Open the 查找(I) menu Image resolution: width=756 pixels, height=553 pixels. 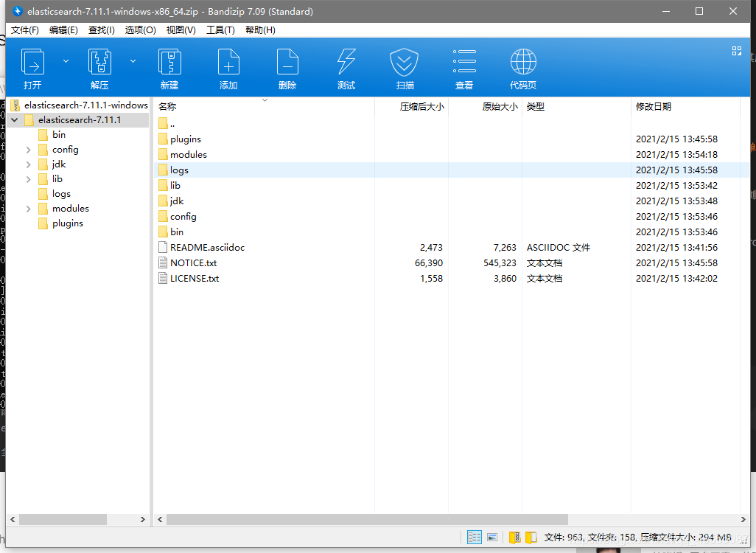pyautogui.click(x=102, y=30)
